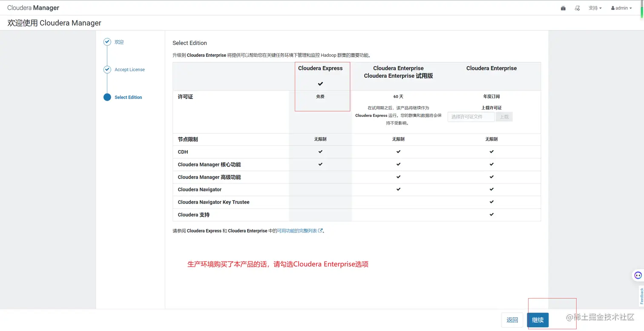The height and width of the screenshot is (331, 644).
Task: Click Cloudera Navigator Key Trustee row label
Action: tap(213, 202)
